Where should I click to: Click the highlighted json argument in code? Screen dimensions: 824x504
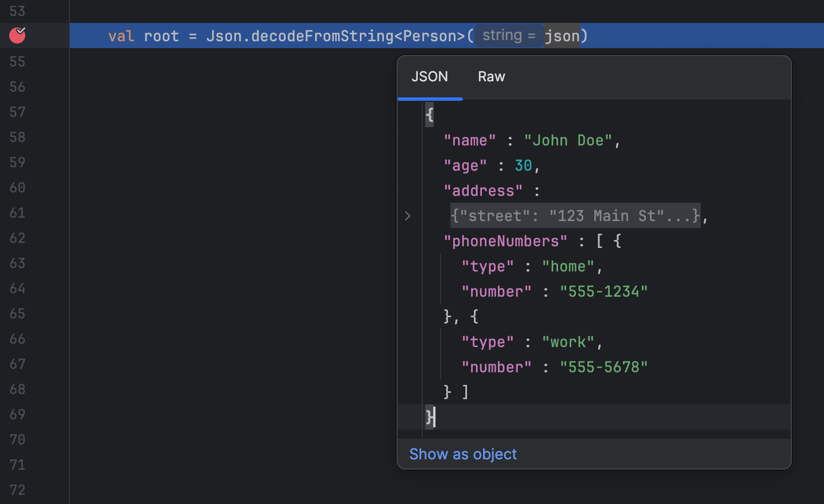pyautogui.click(x=562, y=36)
